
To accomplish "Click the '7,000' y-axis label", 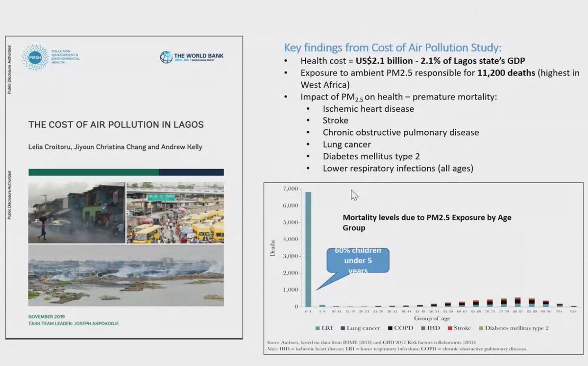I will tap(291, 189).
